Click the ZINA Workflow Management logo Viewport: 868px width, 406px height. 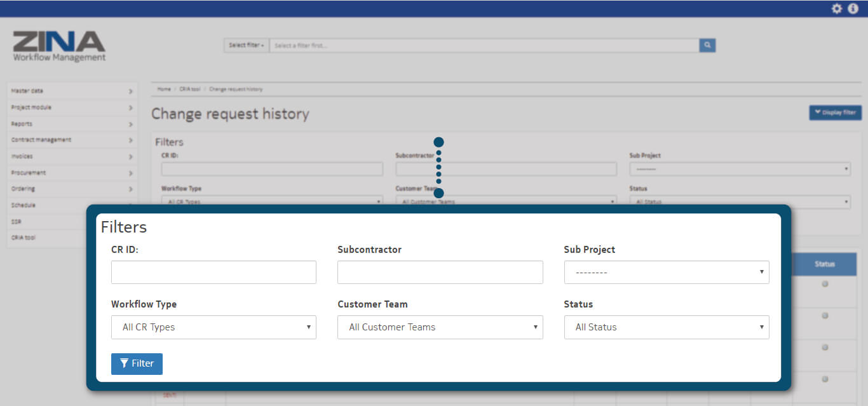tap(59, 46)
